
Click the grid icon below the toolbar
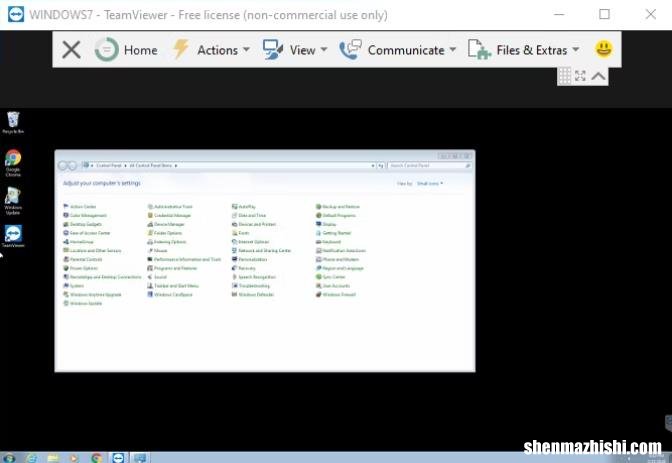pyautogui.click(x=564, y=76)
